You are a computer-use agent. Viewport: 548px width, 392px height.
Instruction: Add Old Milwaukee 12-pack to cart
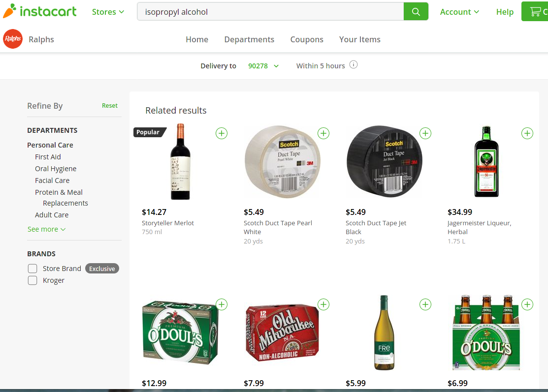[323, 304]
